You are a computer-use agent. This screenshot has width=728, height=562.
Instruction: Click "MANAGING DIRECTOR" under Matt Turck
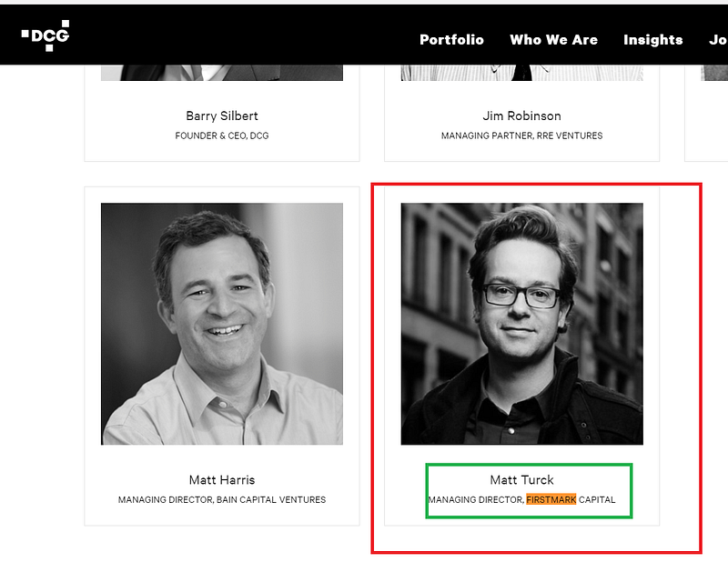tap(474, 500)
